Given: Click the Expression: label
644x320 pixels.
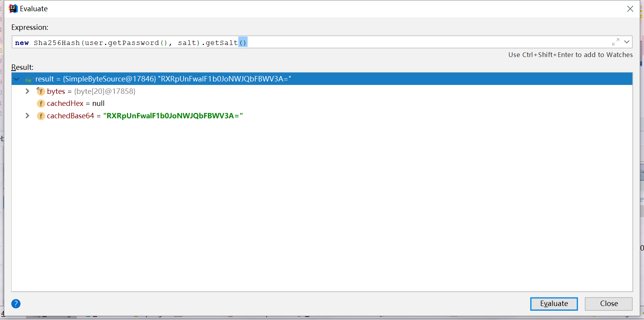Looking at the screenshot, I should coord(30,28).
